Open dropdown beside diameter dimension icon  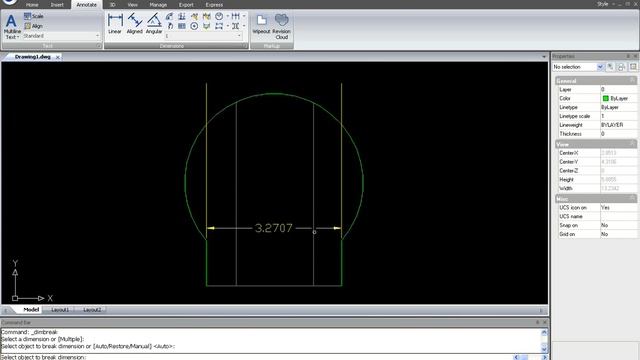tap(228, 16)
